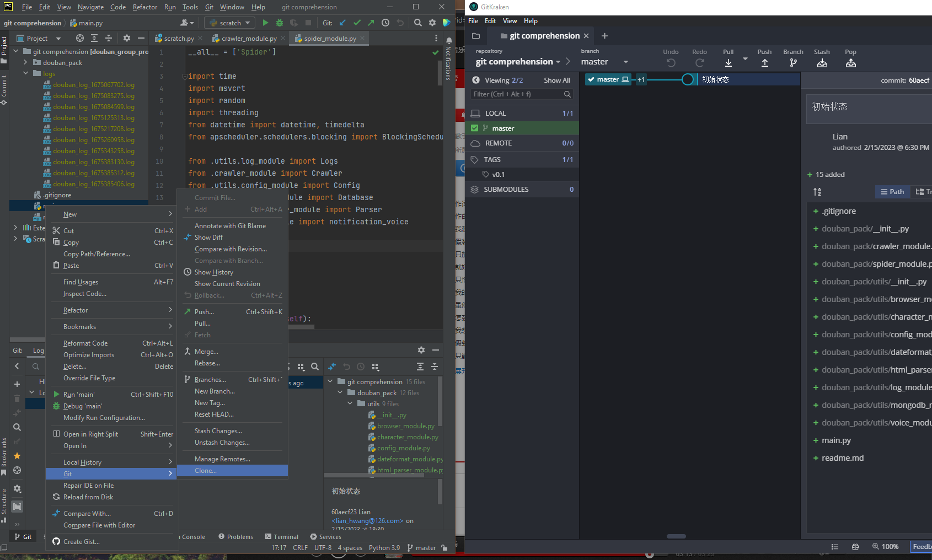Click the Branch icon in GitKraken toolbar
This screenshot has width=932, height=560.
tap(793, 63)
